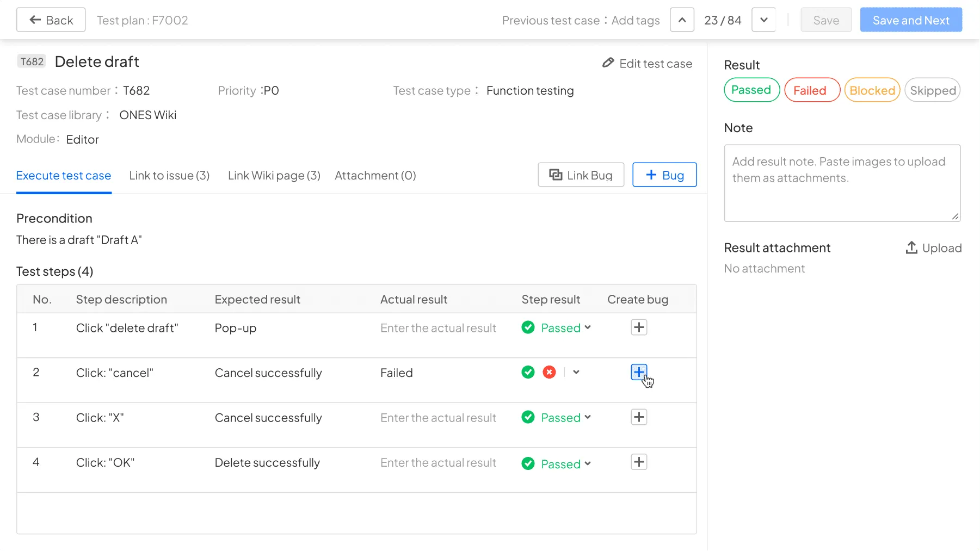This screenshot has height=551, width=980.
Task: Click green check icon for step 1
Action: coord(528,327)
